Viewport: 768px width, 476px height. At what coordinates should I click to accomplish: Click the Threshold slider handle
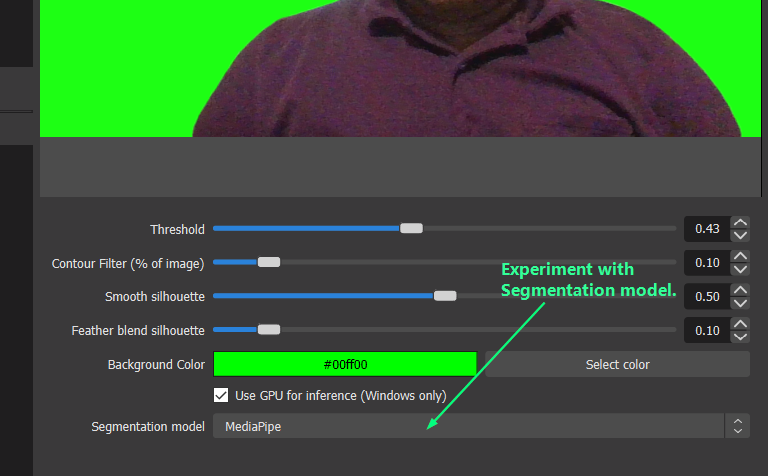[411, 228]
